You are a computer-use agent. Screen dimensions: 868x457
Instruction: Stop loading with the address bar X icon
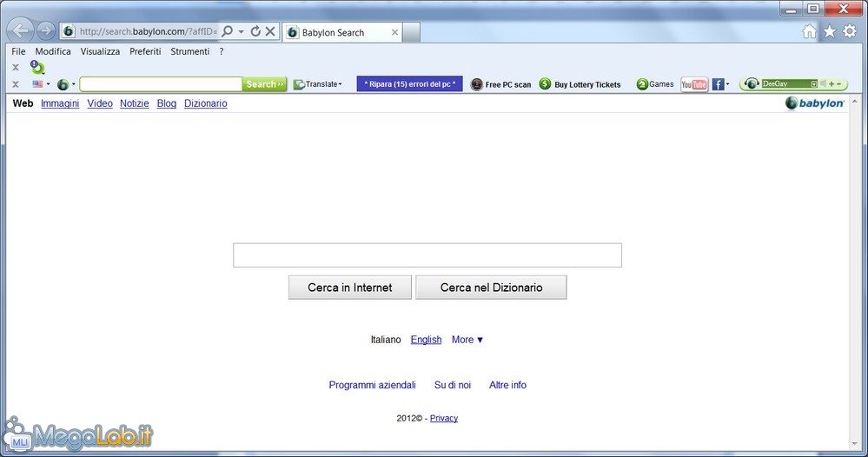point(270,31)
